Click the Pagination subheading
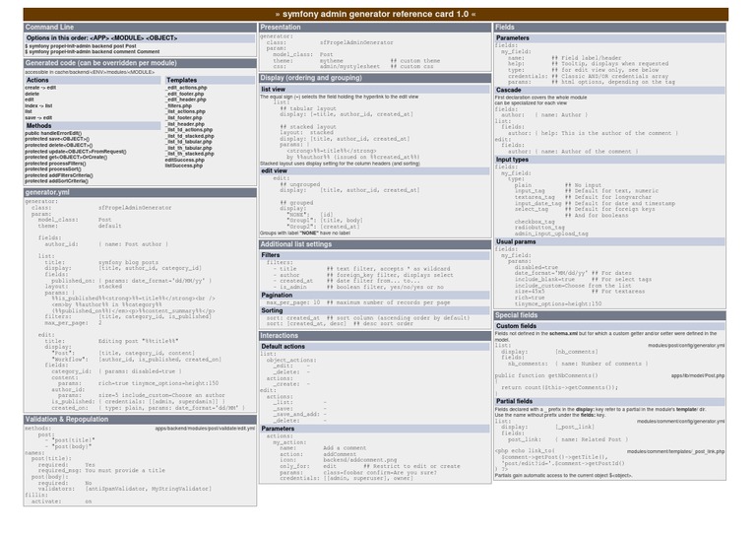 click(277, 295)
